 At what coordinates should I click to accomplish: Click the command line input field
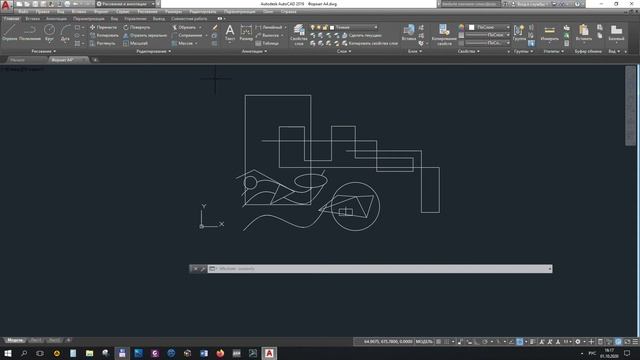380,269
